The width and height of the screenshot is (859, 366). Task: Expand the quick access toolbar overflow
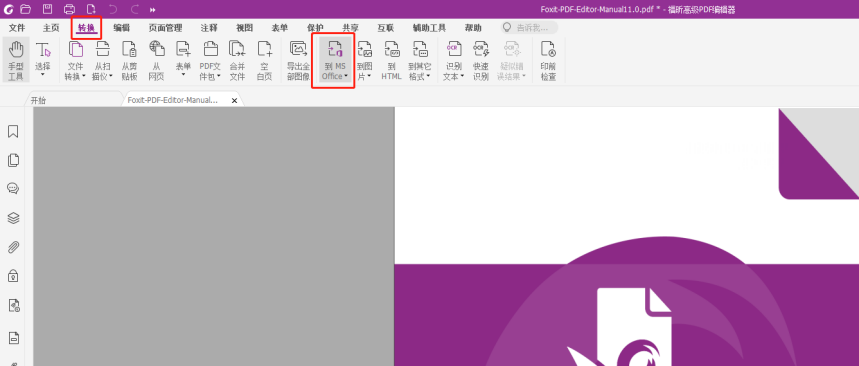point(153,9)
